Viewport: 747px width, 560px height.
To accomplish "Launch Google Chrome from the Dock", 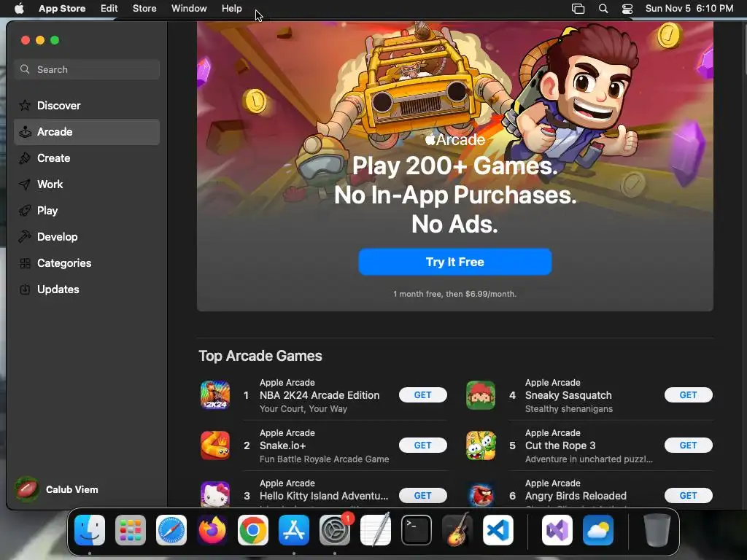I will [x=253, y=530].
